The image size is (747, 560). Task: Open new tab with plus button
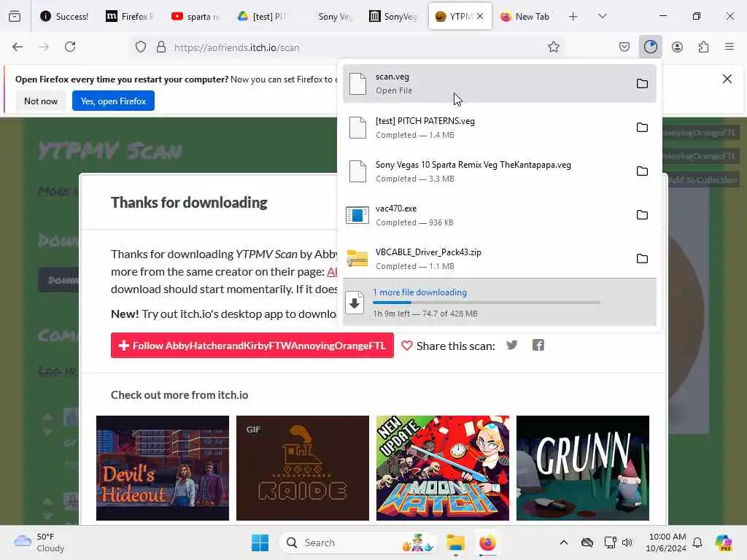tap(573, 17)
